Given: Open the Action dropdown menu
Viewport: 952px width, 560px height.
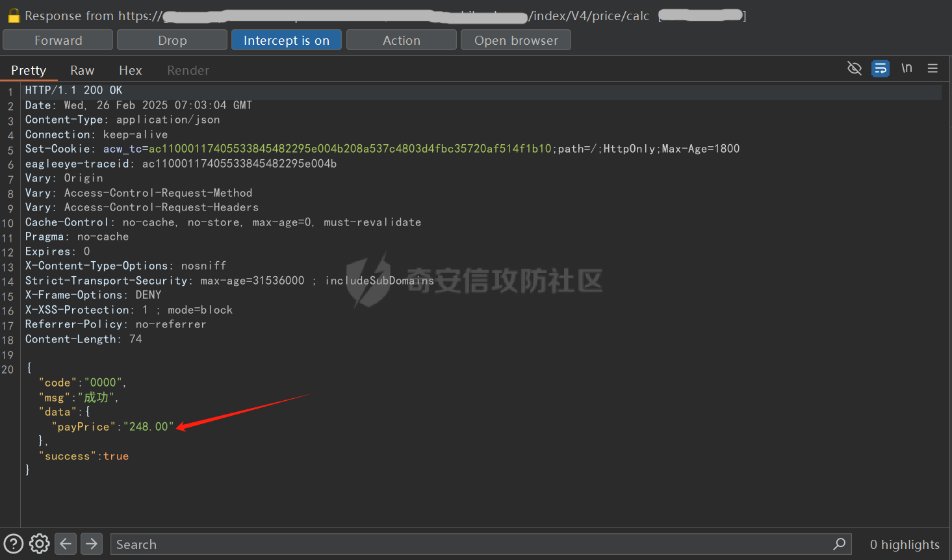Looking at the screenshot, I should (401, 40).
